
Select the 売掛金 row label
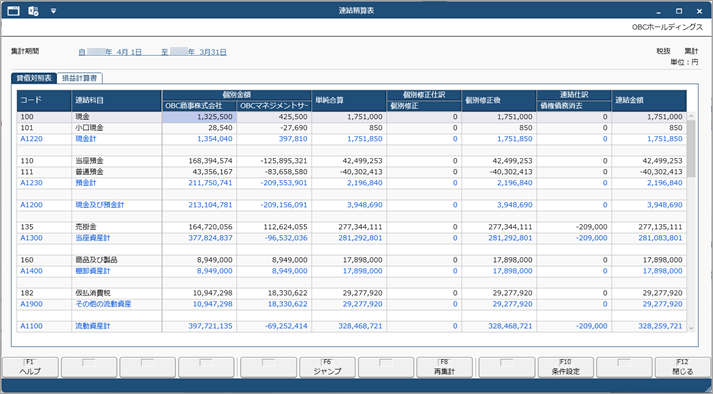tap(85, 227)
